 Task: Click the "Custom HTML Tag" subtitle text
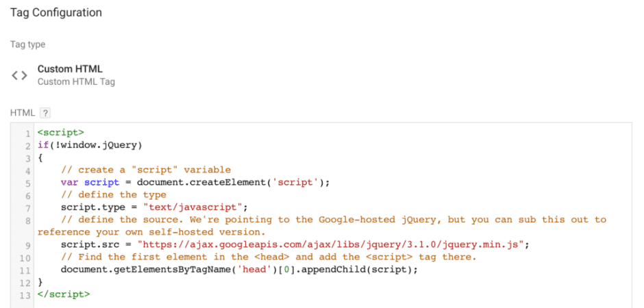click(76, 82)
